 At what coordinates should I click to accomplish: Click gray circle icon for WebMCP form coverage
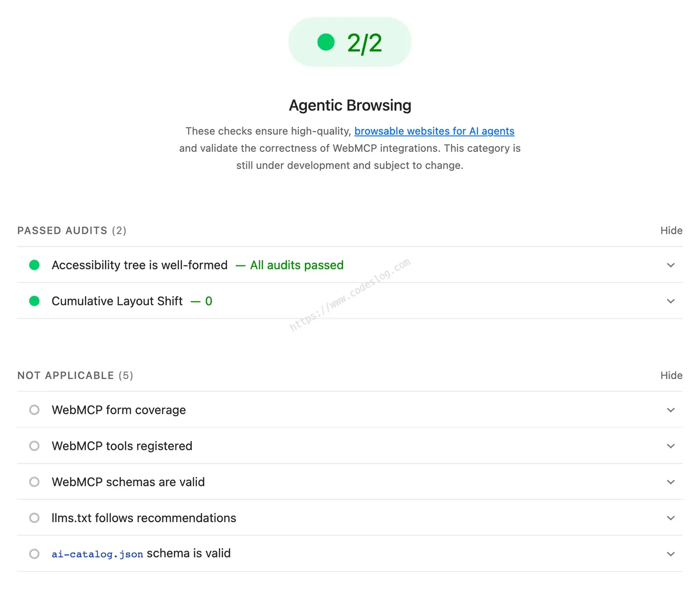tap(34, 410)
